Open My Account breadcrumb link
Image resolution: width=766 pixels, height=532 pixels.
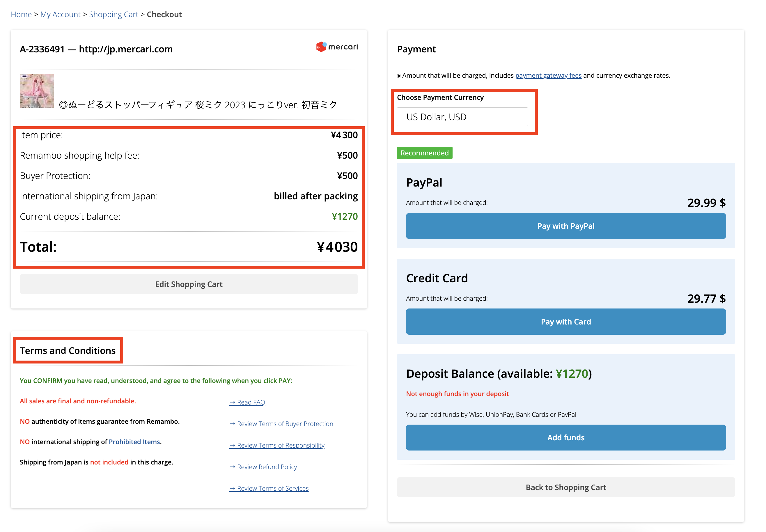pyautogui.click(x=60, y=14)
